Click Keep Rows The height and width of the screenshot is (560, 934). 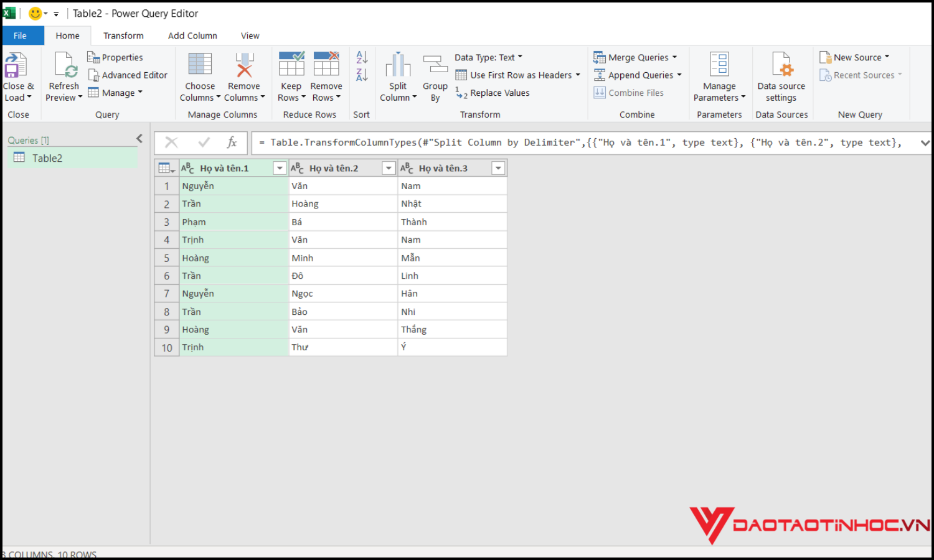pyautogui.click(x=291, y=76)
